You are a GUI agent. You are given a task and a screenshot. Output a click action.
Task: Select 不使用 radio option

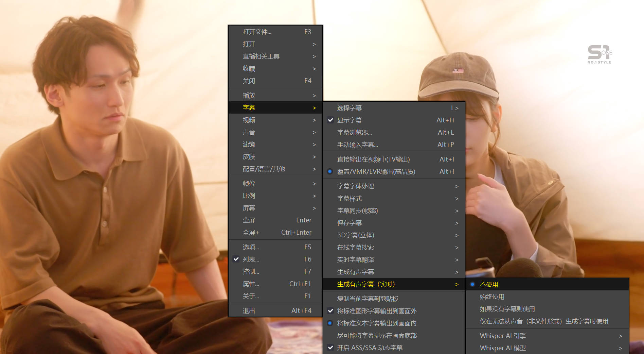click(x=547, y=285)
